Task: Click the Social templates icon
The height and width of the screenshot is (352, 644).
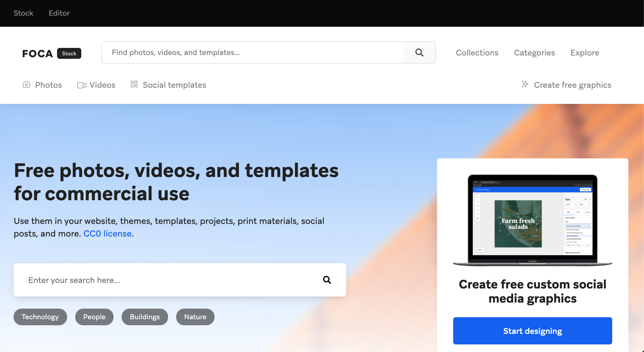Action: [133, 84]
